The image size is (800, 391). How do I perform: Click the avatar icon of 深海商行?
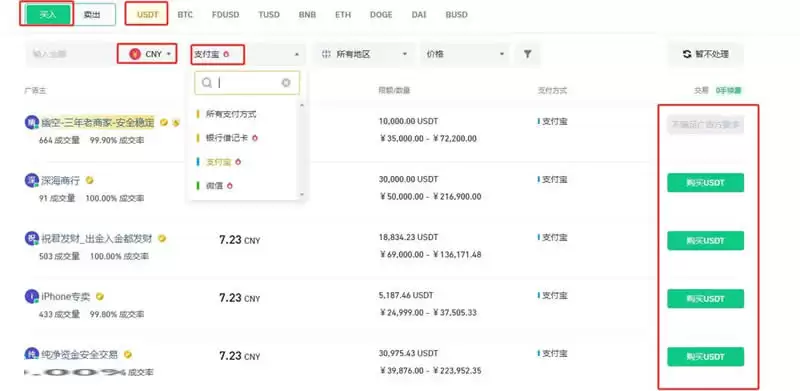click(x=32, y=180)
